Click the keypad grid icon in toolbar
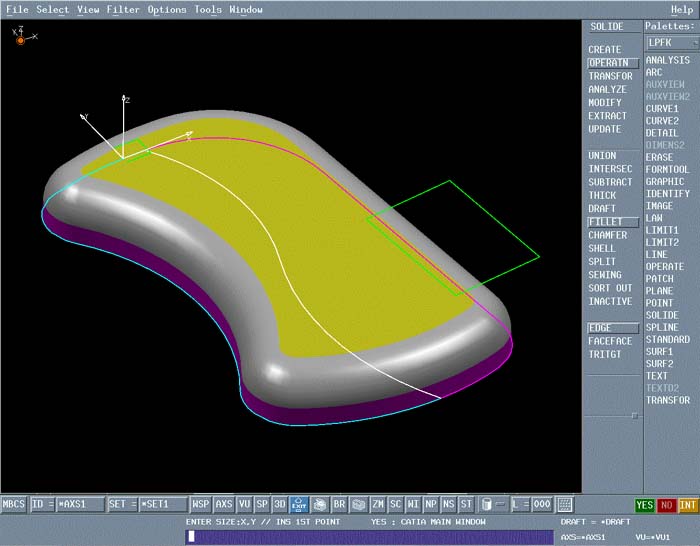Screen dimensions: 700x546 pos(565,505)
